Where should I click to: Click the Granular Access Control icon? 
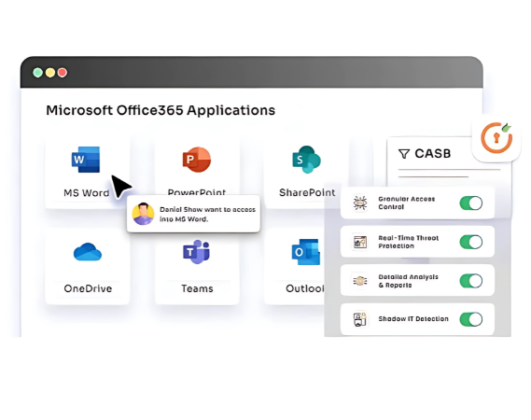click(360, 203)
